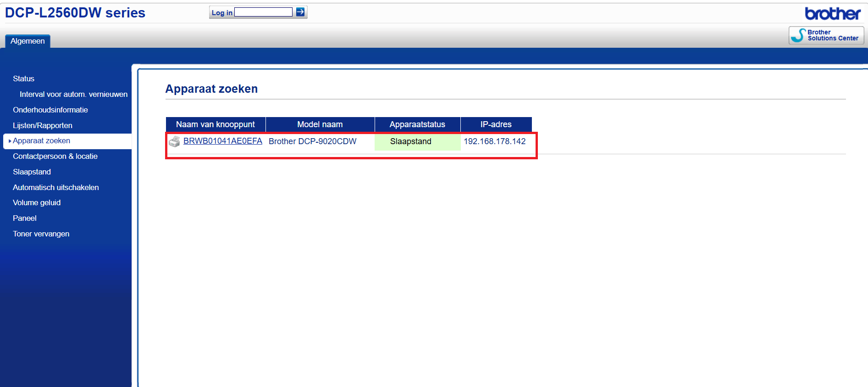This screenshot has height=387, width=868.
Task: Go to Volume geluid
Action: pos(37,202)
